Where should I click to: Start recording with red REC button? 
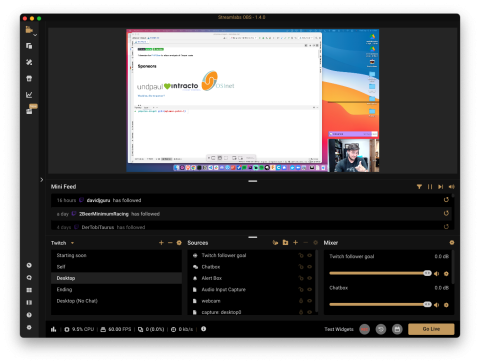pos(364,329)
